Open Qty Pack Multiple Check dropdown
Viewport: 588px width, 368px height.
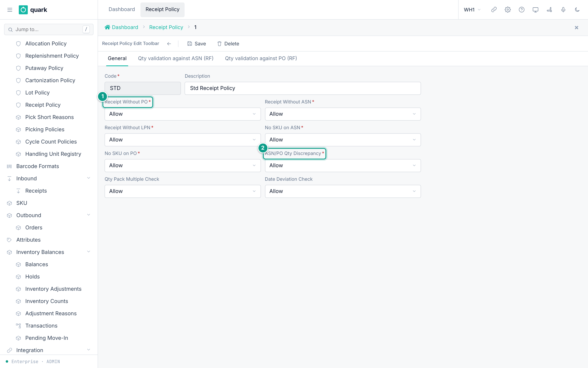(x=183, y=191)
